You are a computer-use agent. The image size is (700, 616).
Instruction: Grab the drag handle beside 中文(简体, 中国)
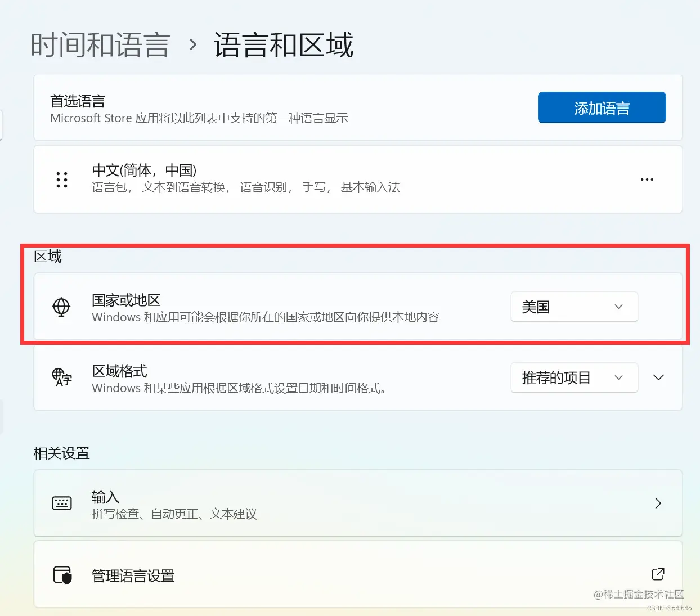click(62, 179)
